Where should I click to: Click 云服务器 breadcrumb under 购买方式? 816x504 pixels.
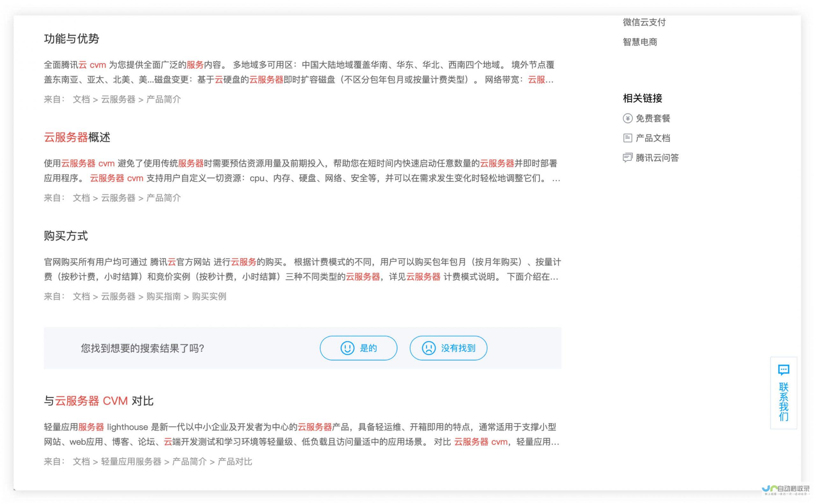pyautogui.click(x=118, y=296)
